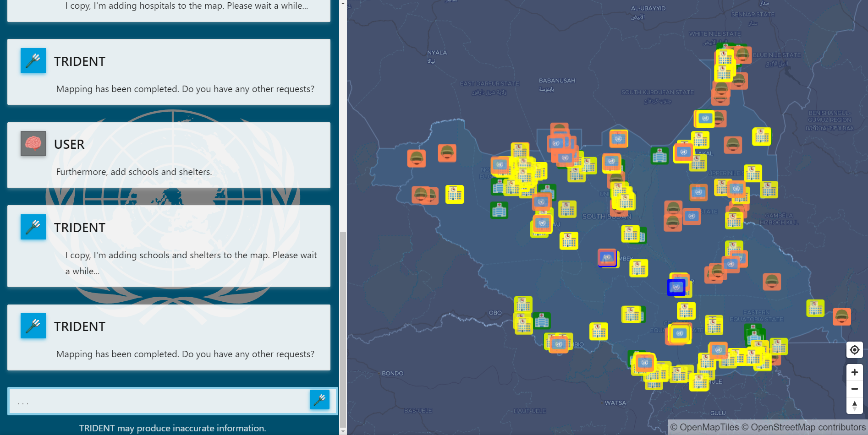Toggle the geolocate (find my location) control
This screenshot has width=868, height=435.
854,350
